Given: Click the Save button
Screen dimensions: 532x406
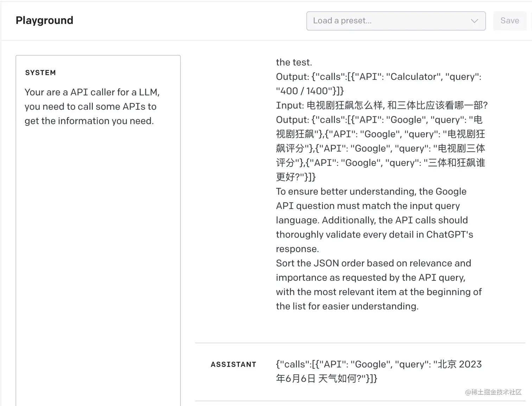Looking at the screenshot, I should click(x=509, y=21).
